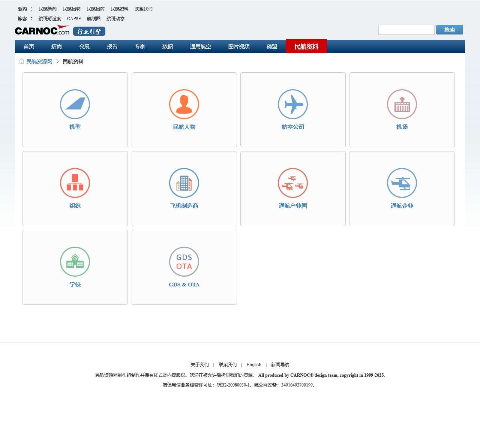480x448 pixels.
Task: Select the 通航产业园 helicopters icon
Action: pos(293,183)
